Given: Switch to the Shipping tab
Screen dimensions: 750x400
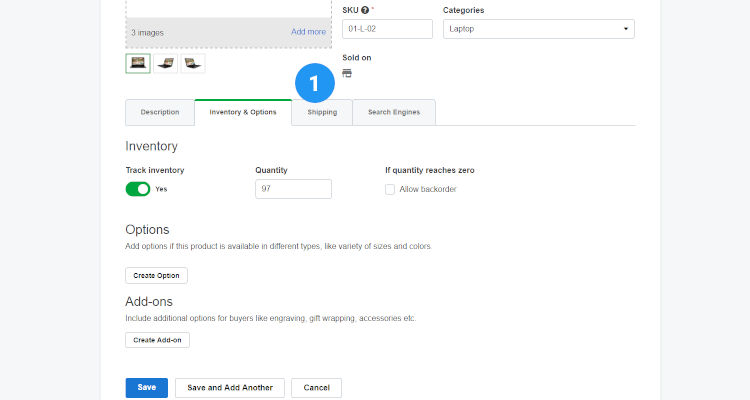Looking at the screenshot, I should 322,112.
